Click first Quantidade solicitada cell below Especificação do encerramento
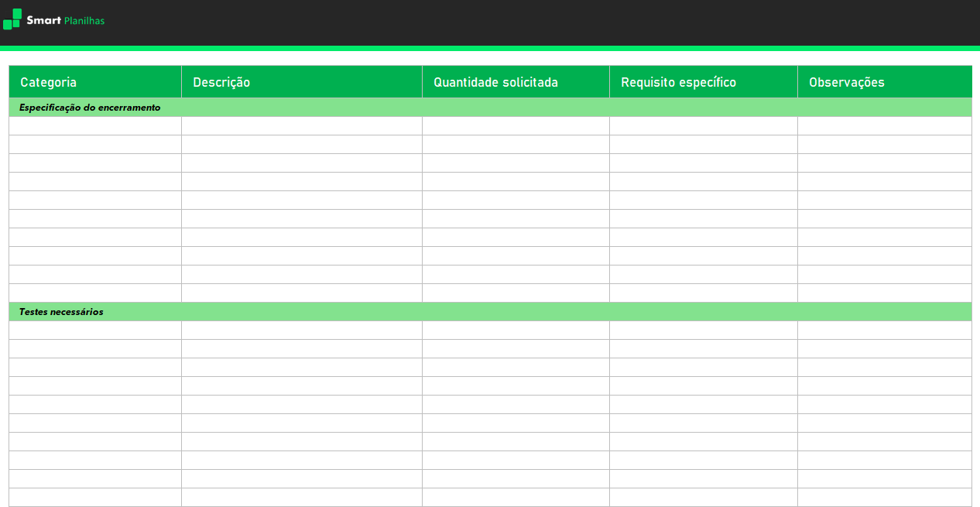This screenshot has width=980, height=507. coord(516,126)
